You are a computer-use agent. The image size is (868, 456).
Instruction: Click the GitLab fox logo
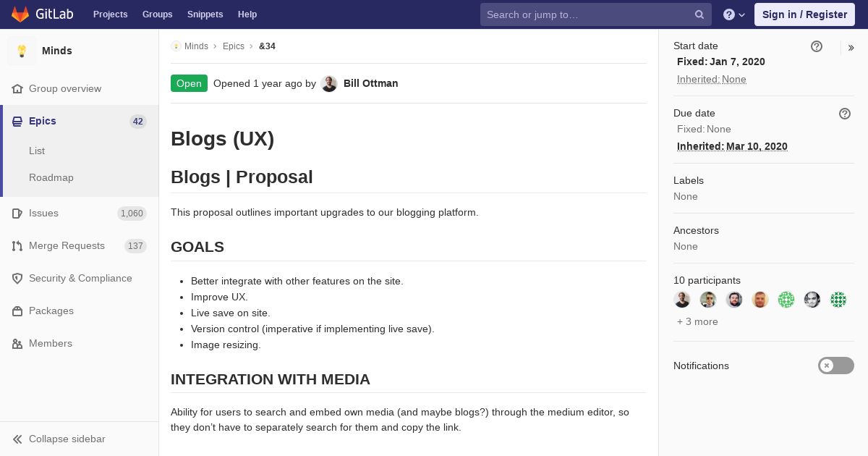(20, 14)
